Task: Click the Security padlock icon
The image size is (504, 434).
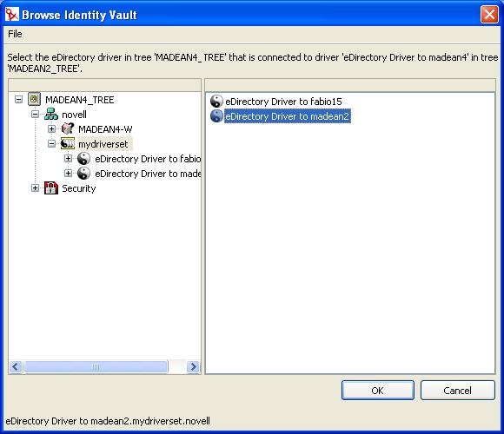Action: coord(51,188)
